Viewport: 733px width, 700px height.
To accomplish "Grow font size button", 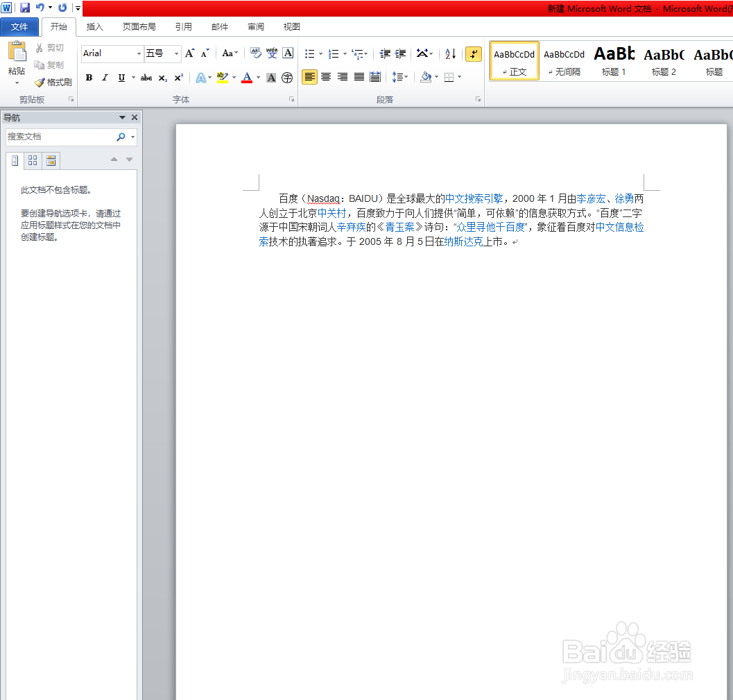I will click(190, 53).
